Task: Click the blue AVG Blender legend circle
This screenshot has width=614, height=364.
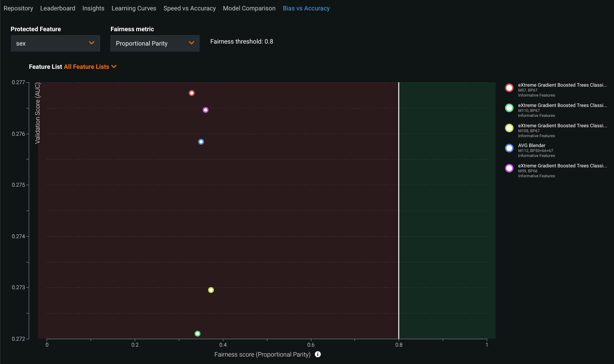Action: pyautogui.click(x=509, y=148)
